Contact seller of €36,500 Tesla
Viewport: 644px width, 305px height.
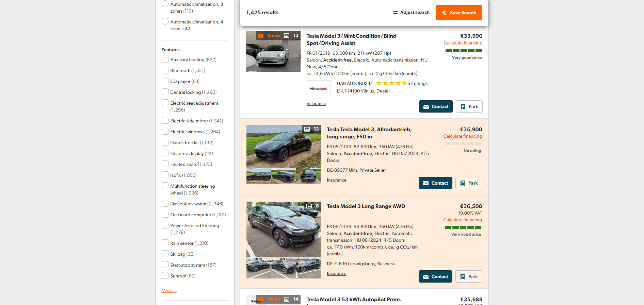coord(435,276)
